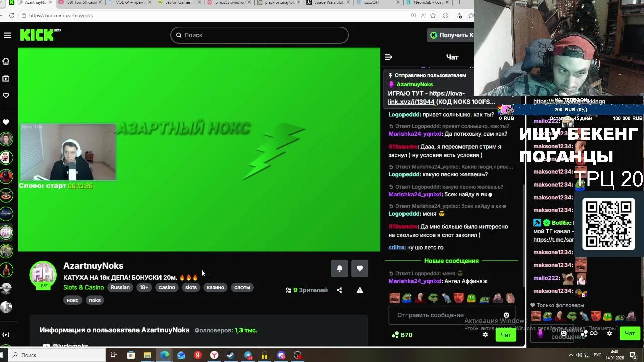
Task: Send with Чат button in overlay chat
Action: click(x=630, y=333)
